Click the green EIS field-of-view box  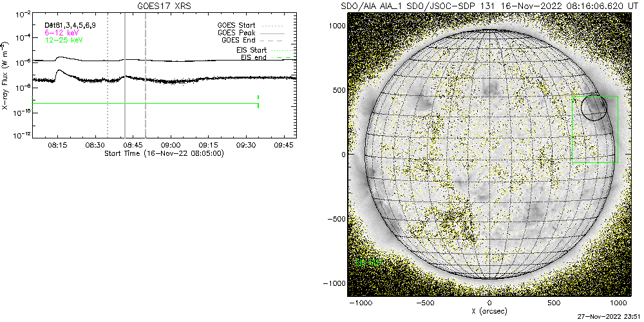(x=594, y=130)
